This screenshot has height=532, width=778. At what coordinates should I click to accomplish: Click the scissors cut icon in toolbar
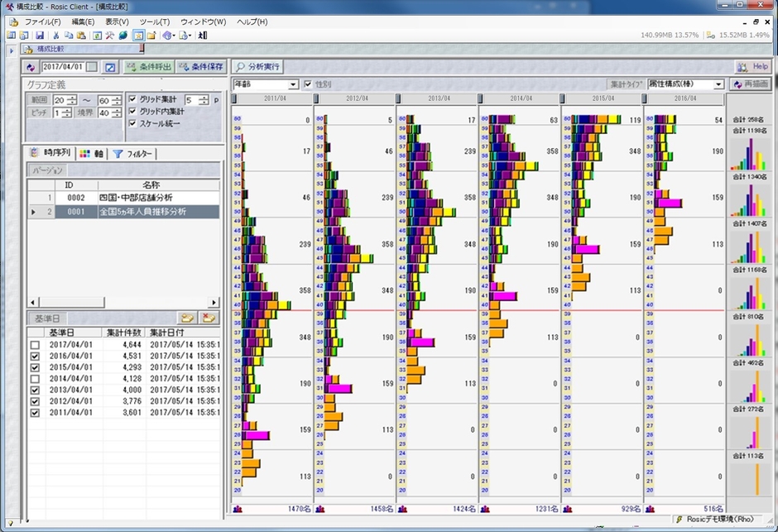click(56, 36)
